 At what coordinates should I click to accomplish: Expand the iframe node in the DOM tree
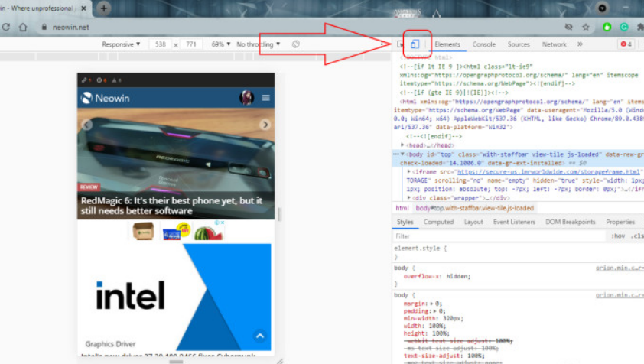coord(408,171)
